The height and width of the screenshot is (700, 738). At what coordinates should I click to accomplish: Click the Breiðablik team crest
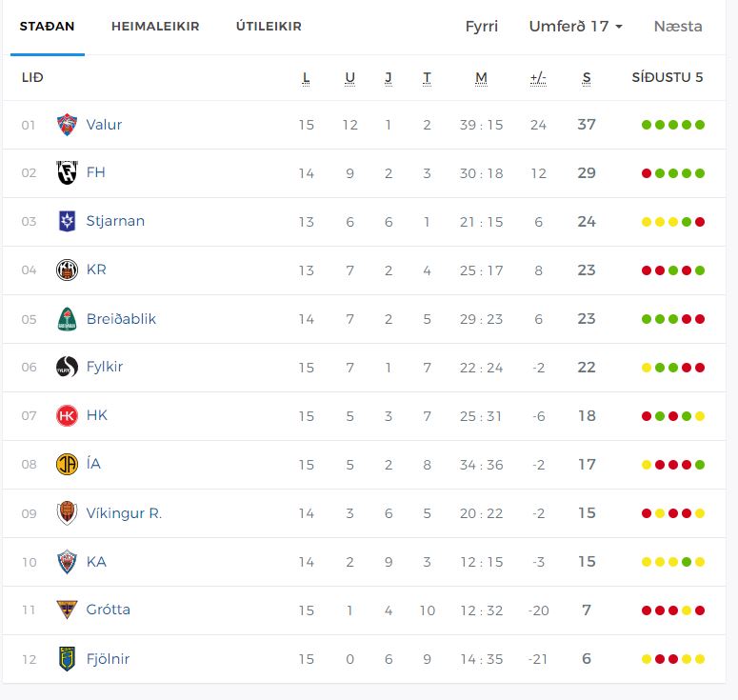coord(67,319)
